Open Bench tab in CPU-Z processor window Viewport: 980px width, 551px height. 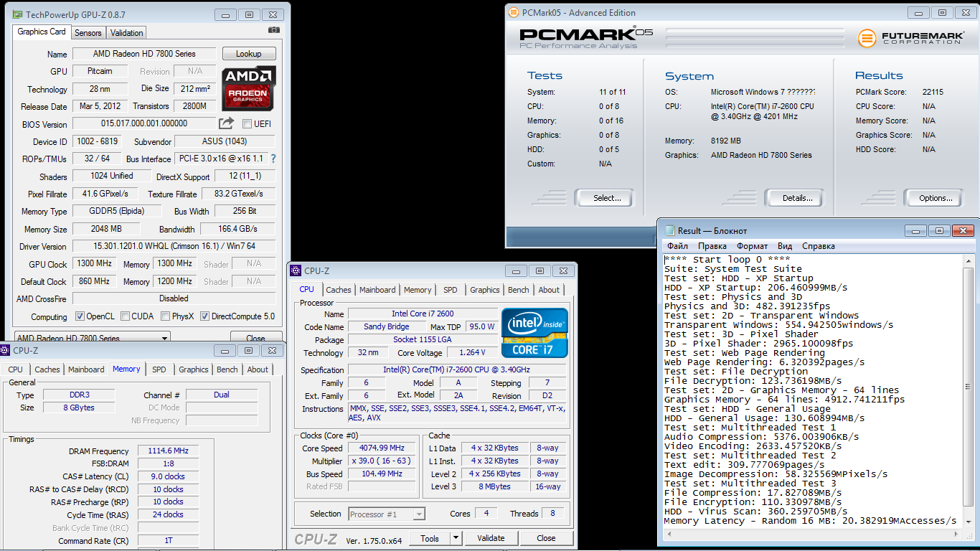[518, 290]
